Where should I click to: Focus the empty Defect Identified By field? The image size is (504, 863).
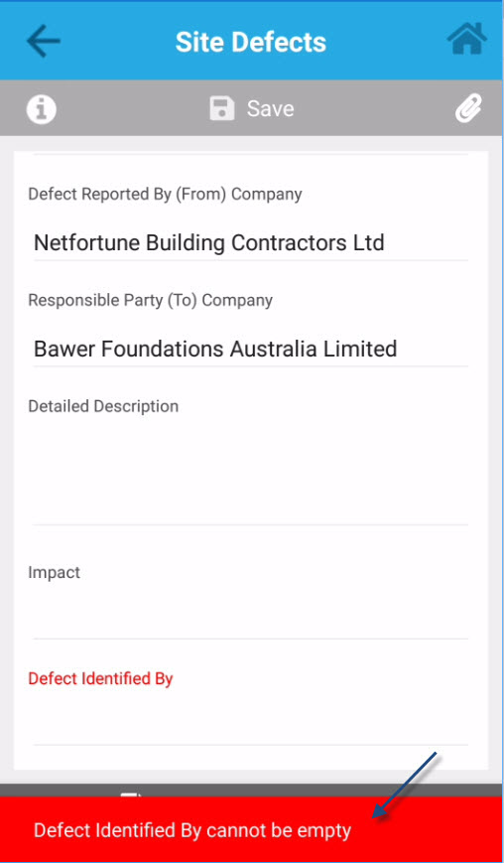[x=251, y=719]
